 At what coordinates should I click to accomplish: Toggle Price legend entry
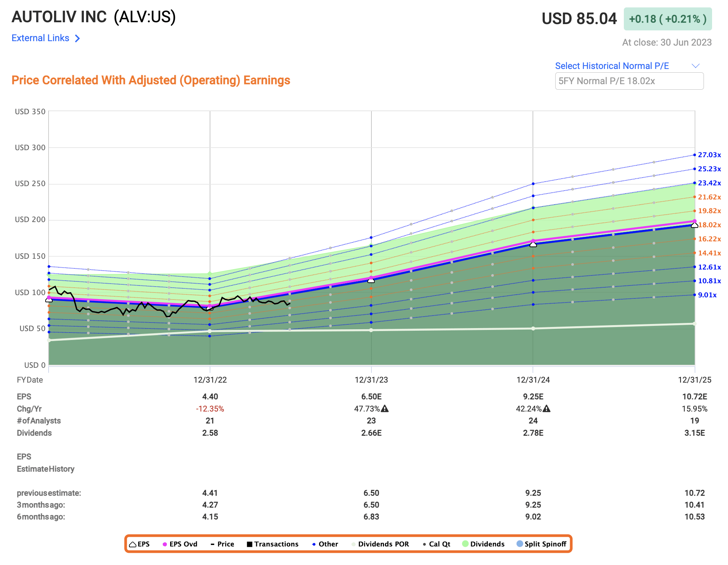tap(222, 544)
